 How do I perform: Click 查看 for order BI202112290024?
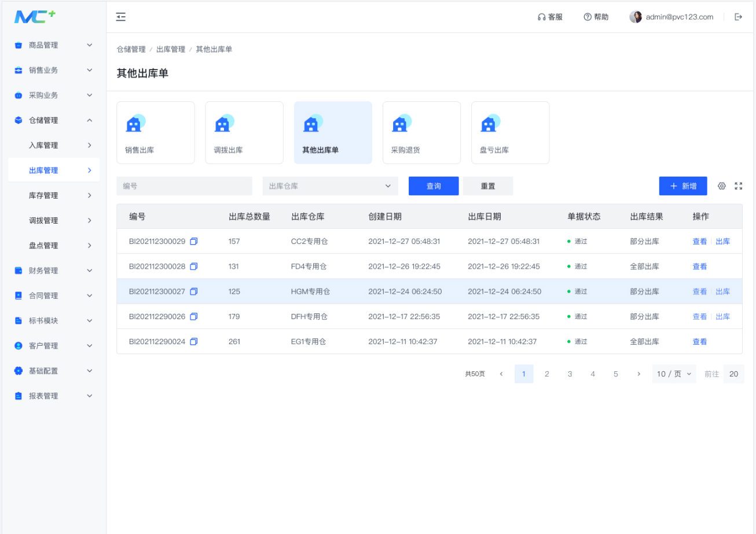click(x=699, y=342)
